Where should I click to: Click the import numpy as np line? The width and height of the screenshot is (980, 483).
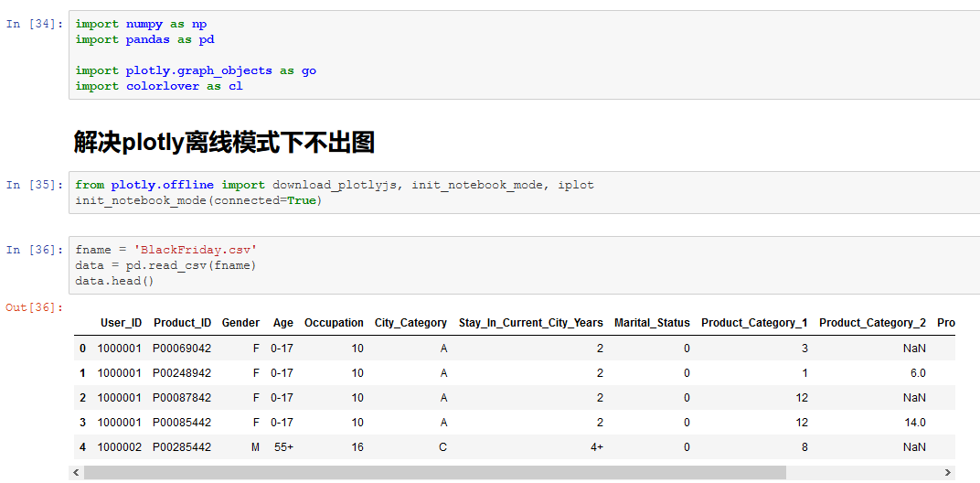tap(142, 24)
